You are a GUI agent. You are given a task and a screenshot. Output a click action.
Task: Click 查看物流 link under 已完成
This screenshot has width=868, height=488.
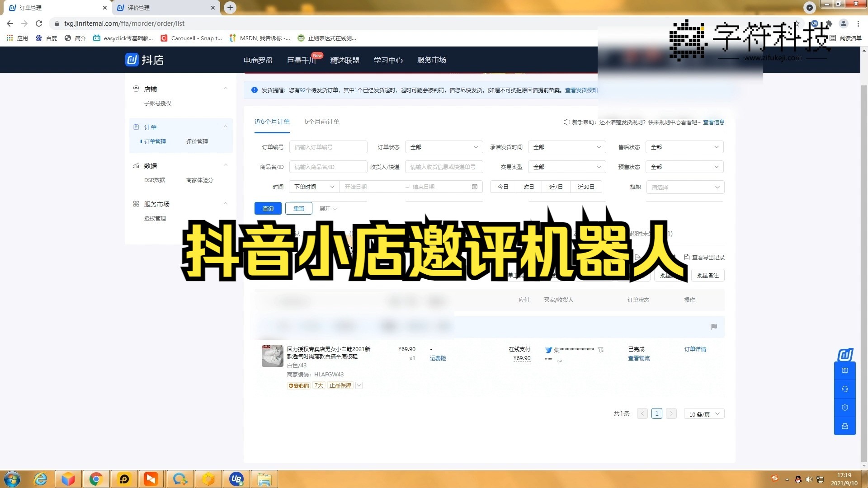pyautogui.click(x=639, y=358)
